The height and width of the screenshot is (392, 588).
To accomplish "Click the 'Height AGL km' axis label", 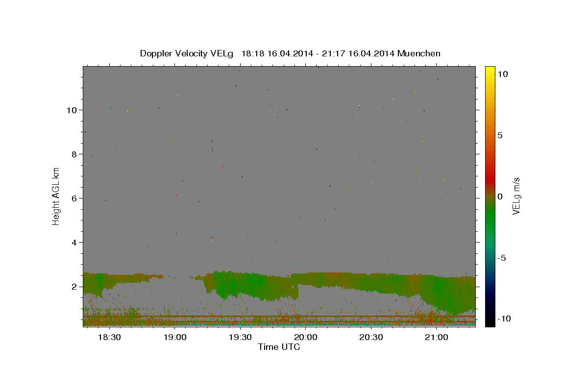I will (x=56, y=196).
